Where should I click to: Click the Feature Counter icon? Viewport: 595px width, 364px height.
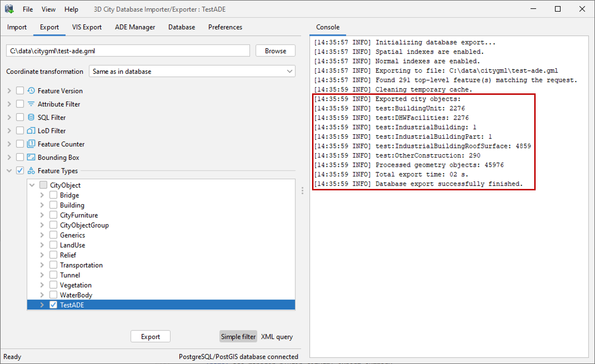(x=31, y=144)
